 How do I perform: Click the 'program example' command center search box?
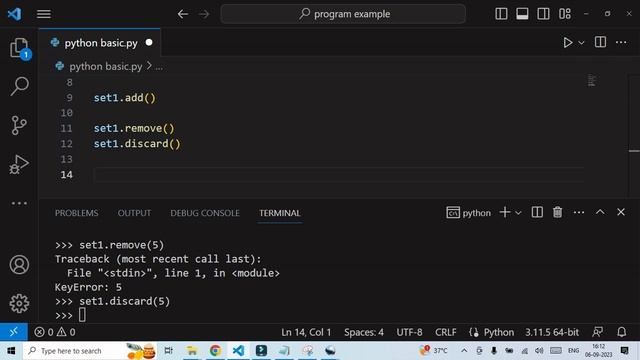343,14
